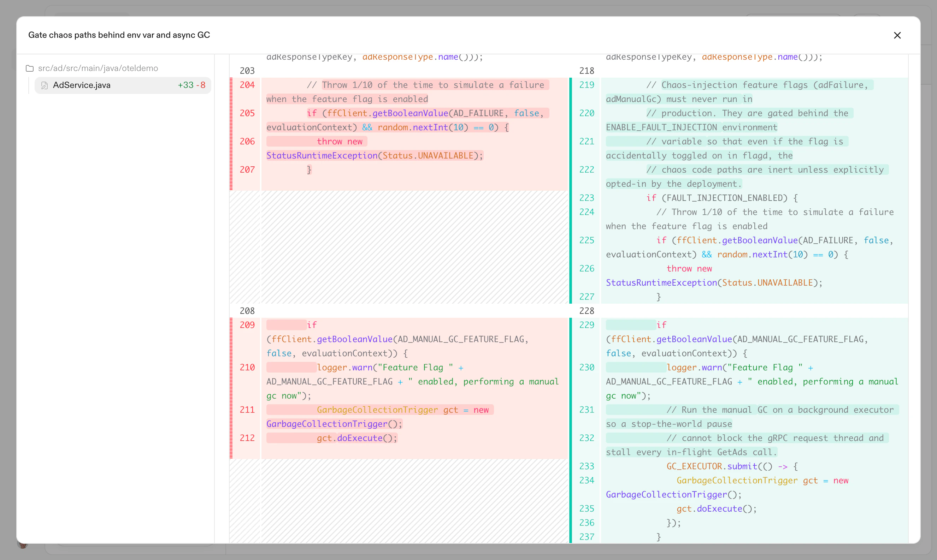The width and height of the screenshot is (937, 560).
Task: Click the modal title Gate chaos paths behind env var
Action: 119,35
